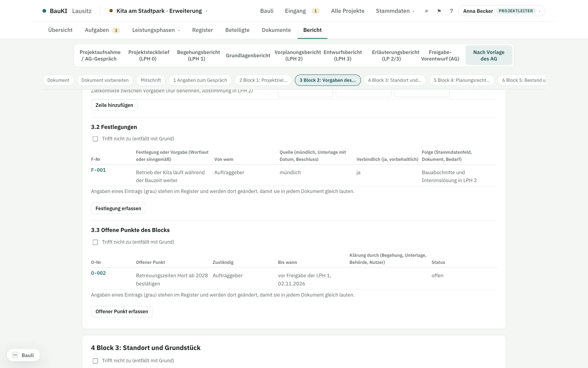
Task: Click the BauKI logo dot
Action: [44, 11]
